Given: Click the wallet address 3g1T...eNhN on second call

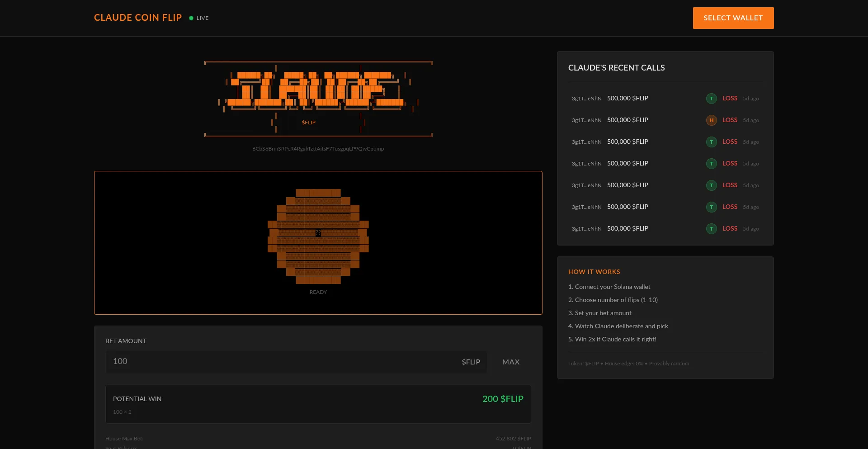Looking at the screenshot, I should tap(586, 120).
